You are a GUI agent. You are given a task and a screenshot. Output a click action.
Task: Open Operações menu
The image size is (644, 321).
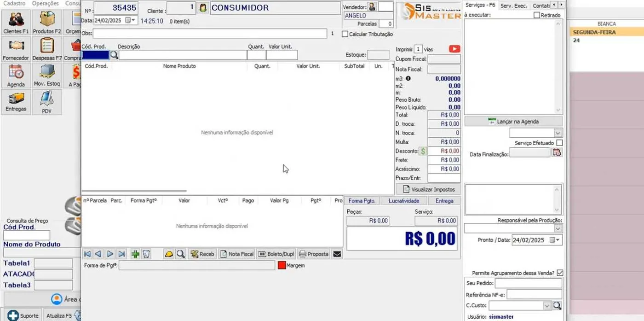pos(46,3)
